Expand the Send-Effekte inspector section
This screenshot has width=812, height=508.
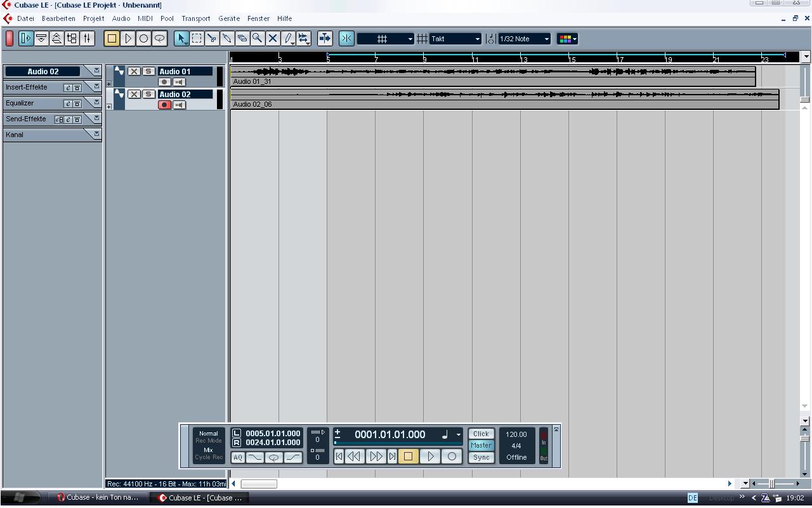point(96,118)
